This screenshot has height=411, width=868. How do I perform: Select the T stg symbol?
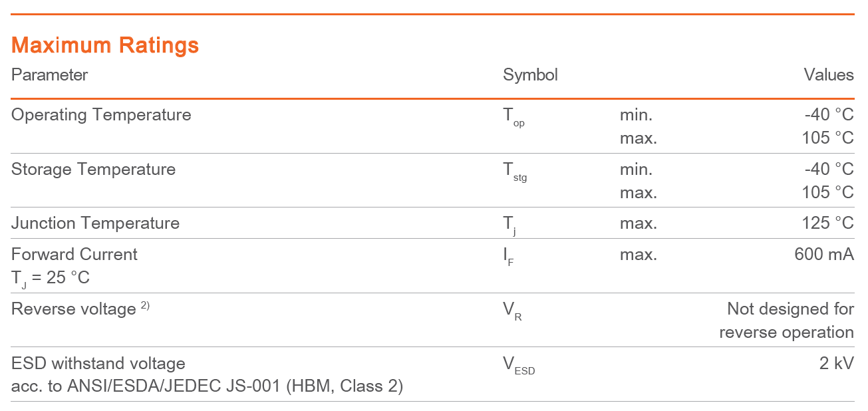click(515, 172)
